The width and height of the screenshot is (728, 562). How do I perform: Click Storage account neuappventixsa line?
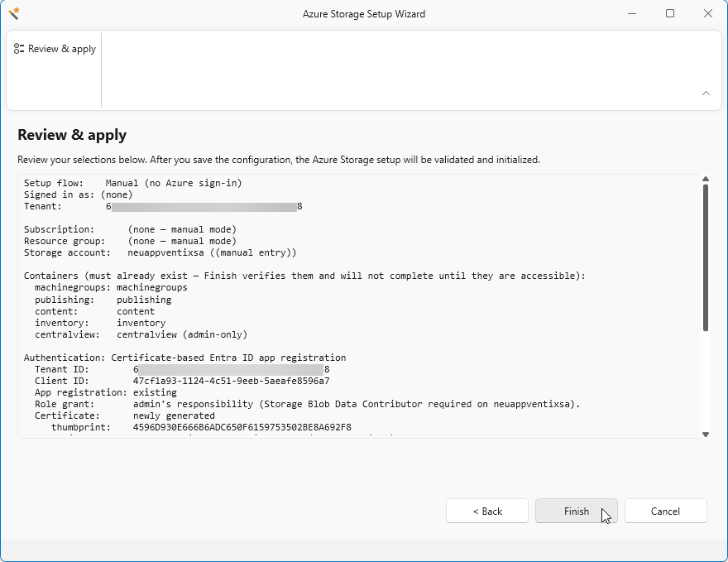[160, 252]
